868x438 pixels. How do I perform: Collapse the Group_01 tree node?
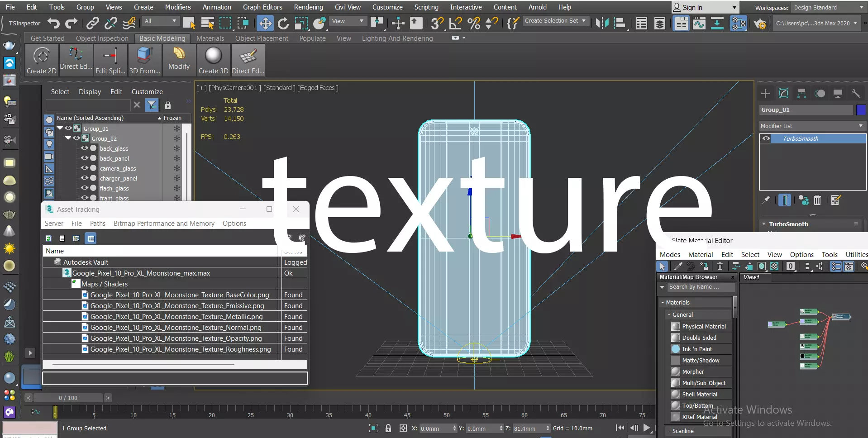(x=60, y=128)
